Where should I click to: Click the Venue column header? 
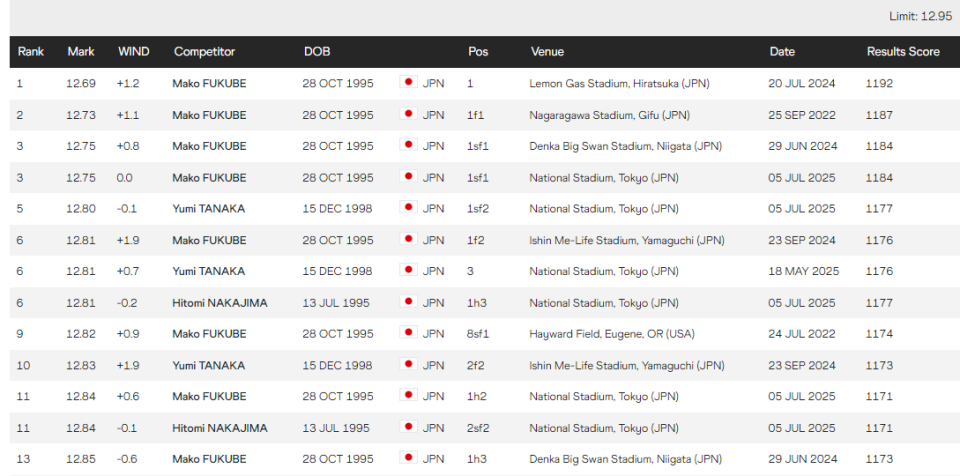coord(547,52)
